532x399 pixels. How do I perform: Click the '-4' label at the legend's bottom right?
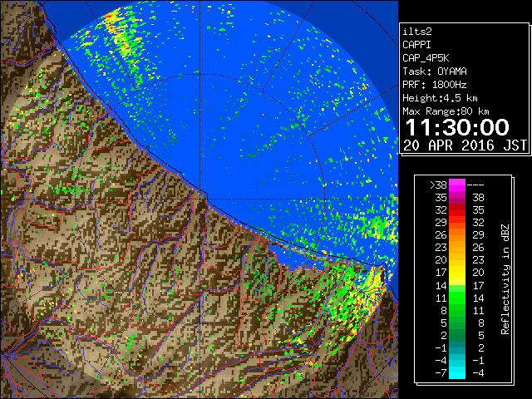[x=478, y=372]
